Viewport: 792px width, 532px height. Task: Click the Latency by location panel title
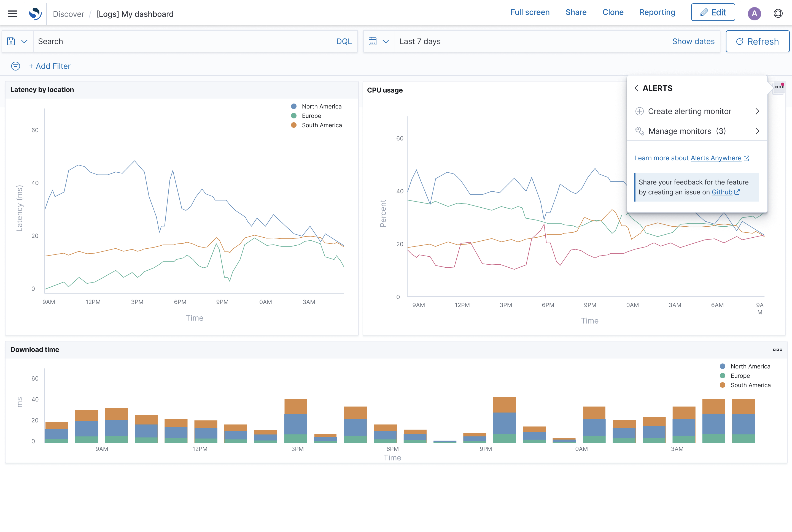[42, 89]
